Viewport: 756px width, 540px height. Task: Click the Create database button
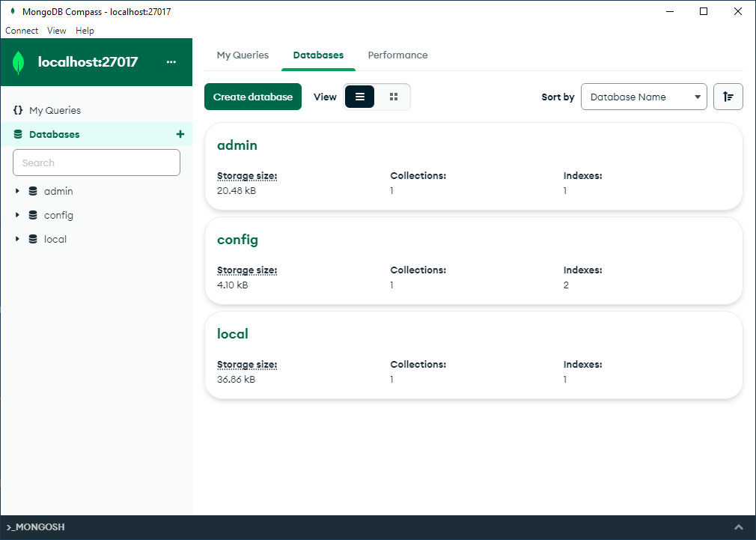pos(253,97)
